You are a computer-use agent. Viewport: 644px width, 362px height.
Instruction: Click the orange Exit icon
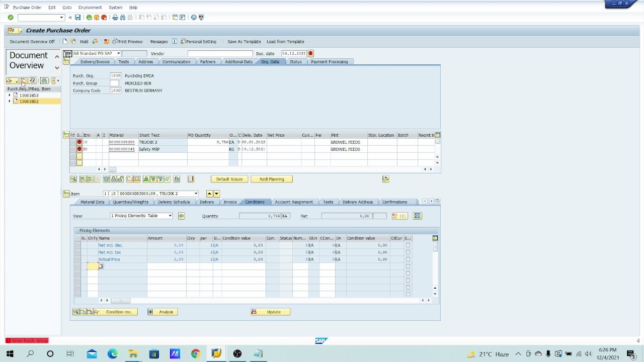[x=97, y=18]
